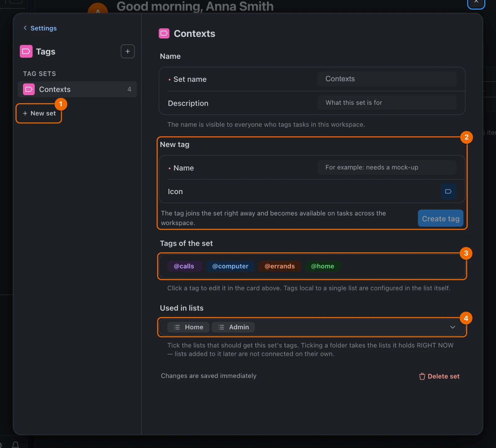This screenshot has width=496, height=448.
Task: Click the Contexts count 4
Action: coord(129,89)
